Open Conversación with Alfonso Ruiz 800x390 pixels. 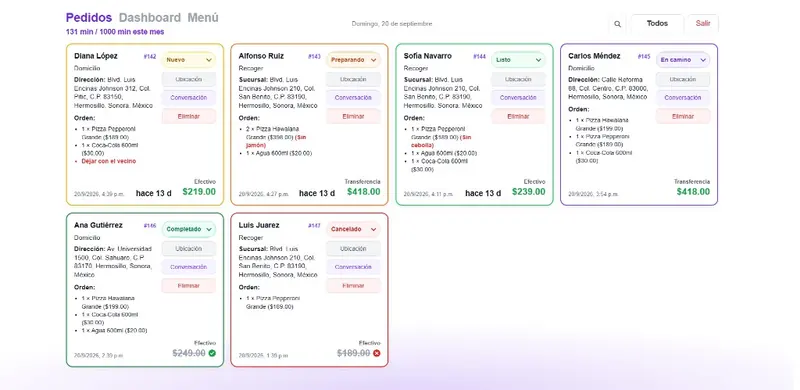(354, 98)
